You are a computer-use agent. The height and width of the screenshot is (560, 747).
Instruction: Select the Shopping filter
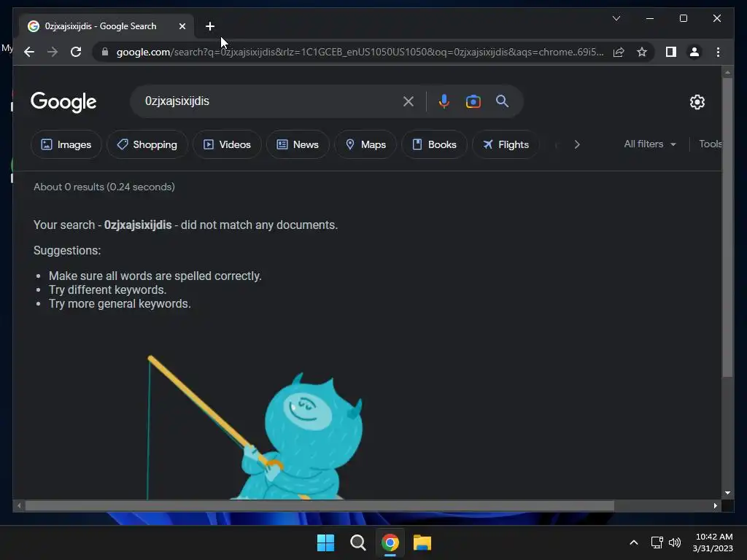[147, 144]
